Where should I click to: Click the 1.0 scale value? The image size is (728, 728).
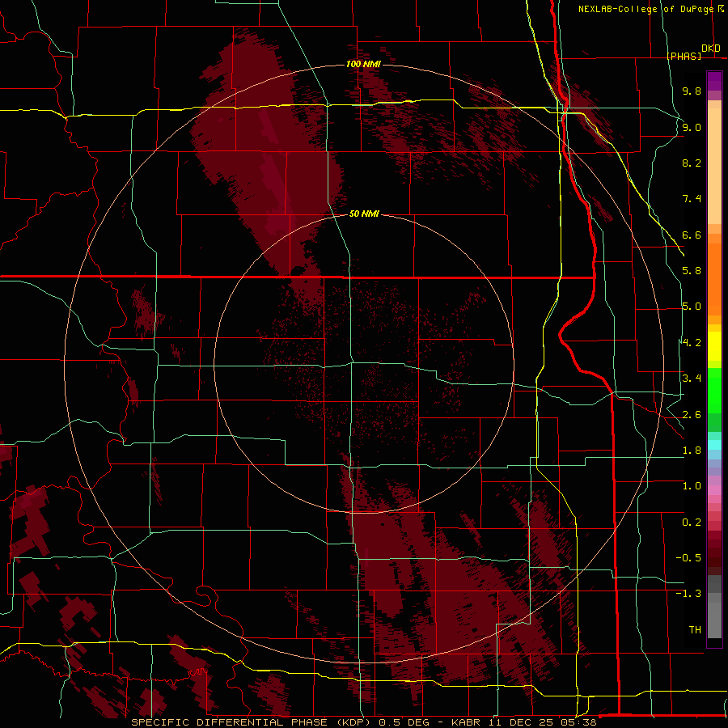pos(692,486)
